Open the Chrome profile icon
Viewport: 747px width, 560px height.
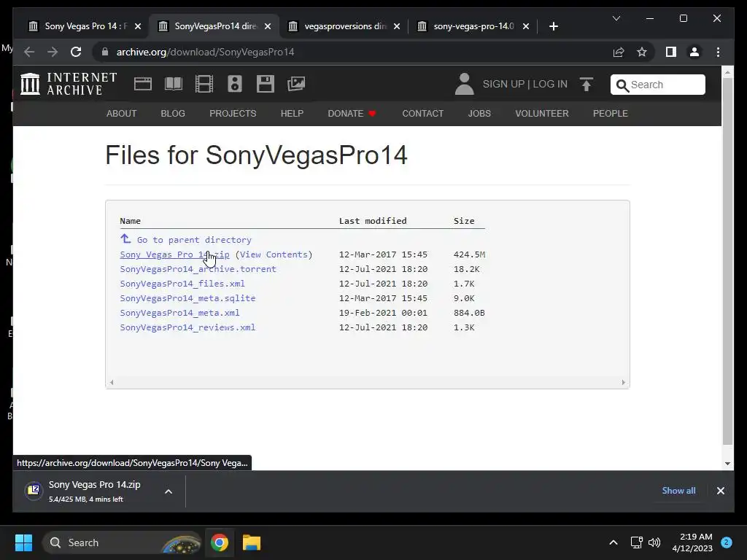point(694,52)
